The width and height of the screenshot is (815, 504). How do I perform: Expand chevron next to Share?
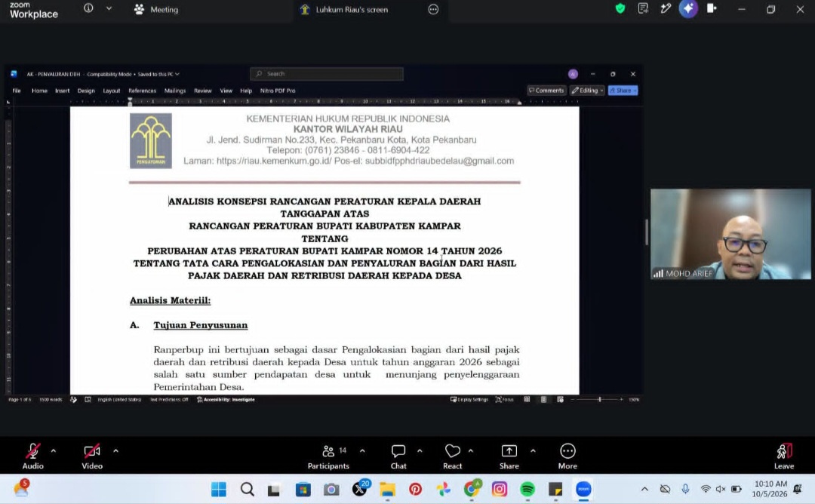pos(533,451)
